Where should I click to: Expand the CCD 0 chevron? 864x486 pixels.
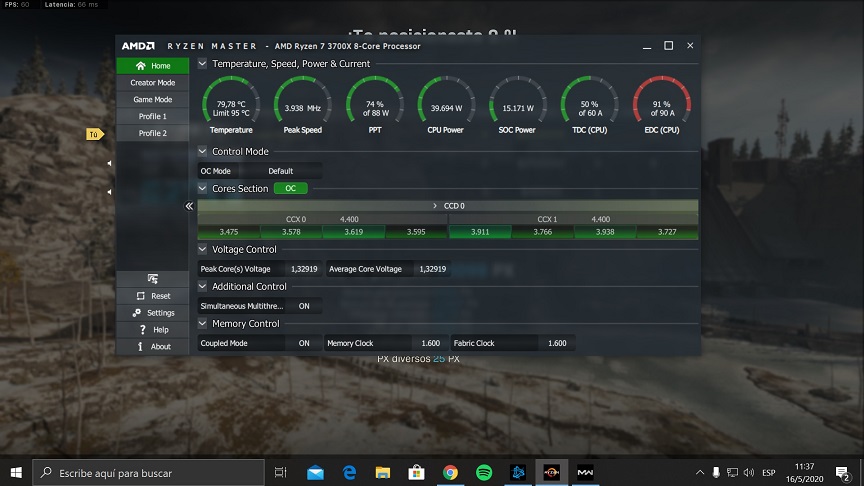435,206
